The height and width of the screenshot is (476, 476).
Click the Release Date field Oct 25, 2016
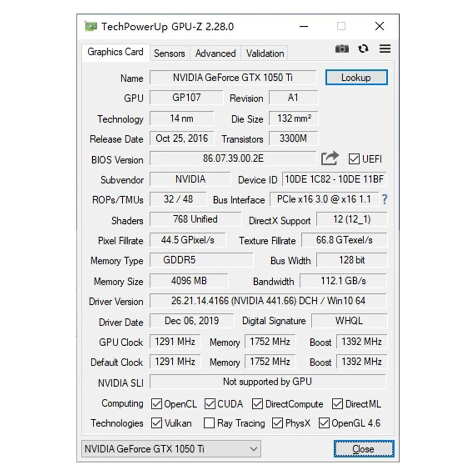click(182, 139)
